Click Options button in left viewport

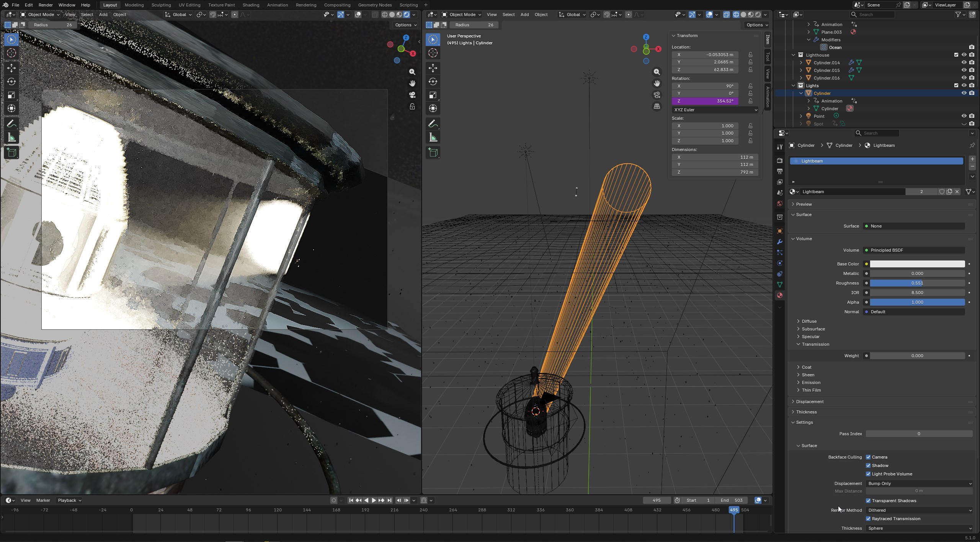[x=405, y=25]
